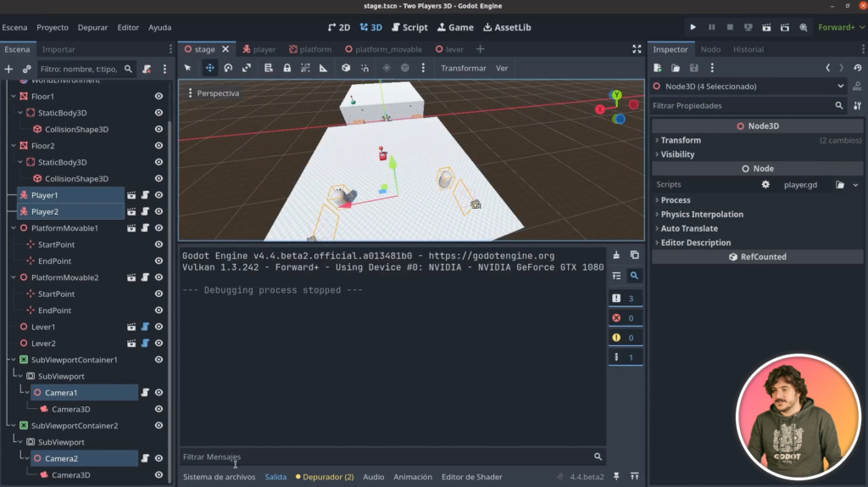Click the Filtrar Propiedades search field
The width and height of the screenshot is (868, 487).
[x=748, y=106]
